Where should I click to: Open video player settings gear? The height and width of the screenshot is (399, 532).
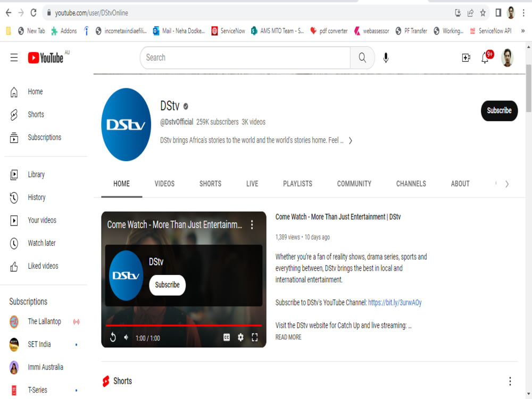click(x=240, y=337)
